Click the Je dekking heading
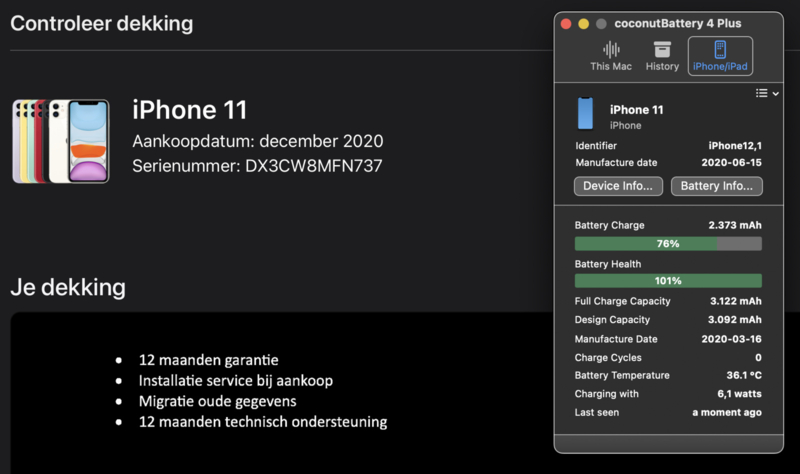Image resolution: width=800 pixels, height=474 pixels. click(68, 287)
